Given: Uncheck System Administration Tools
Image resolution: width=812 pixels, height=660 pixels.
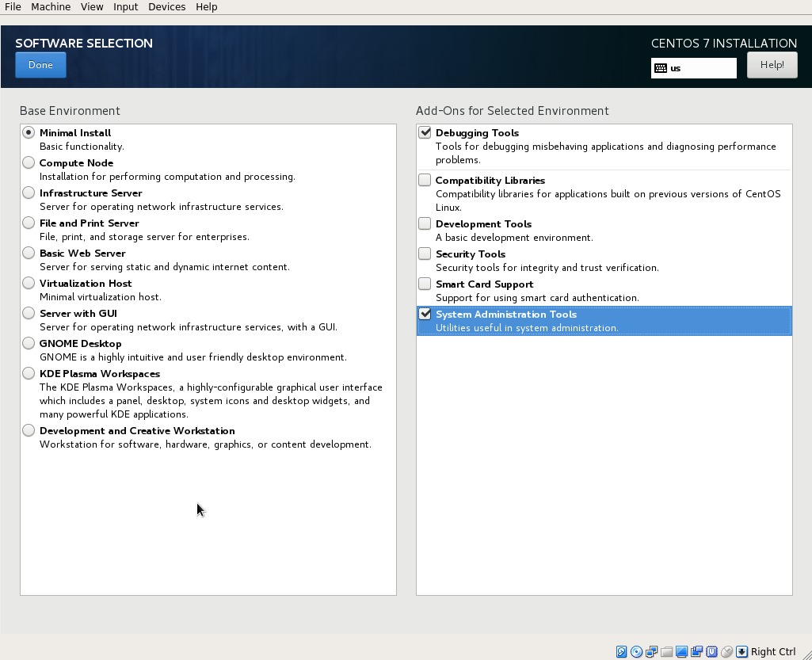Looking at the screenshot, I should [425, 313].
